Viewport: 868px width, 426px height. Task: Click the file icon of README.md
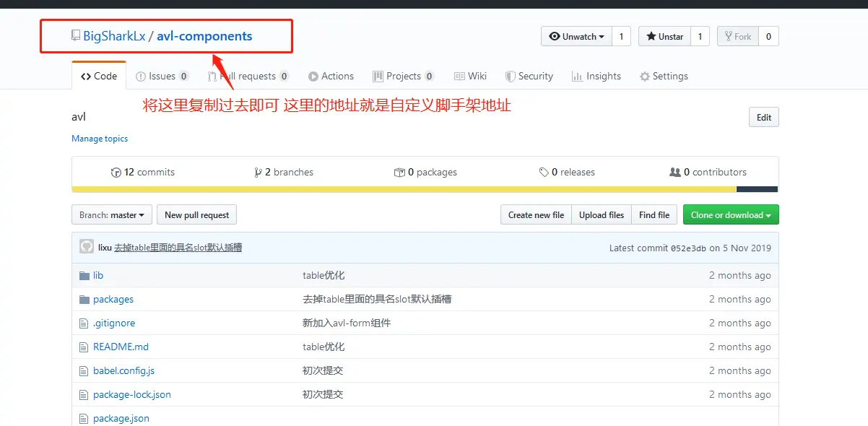84,347
